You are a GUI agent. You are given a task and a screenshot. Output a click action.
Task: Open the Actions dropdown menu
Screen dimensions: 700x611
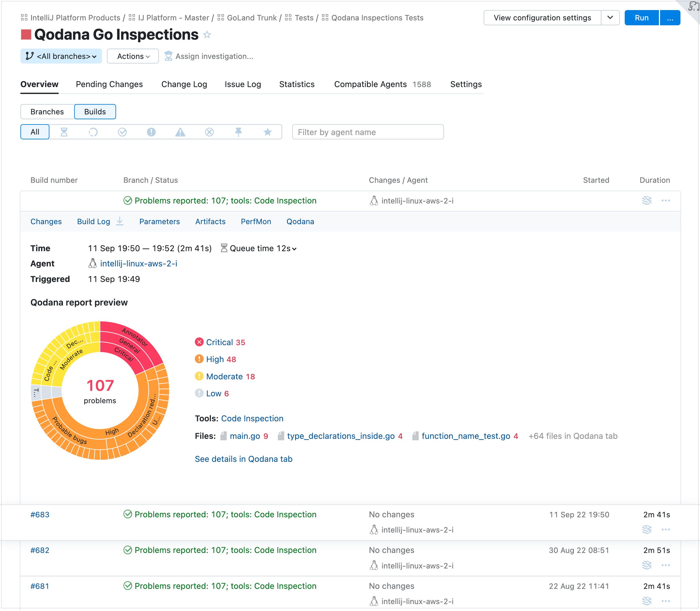pyautogui.click(x=132, y=56)
